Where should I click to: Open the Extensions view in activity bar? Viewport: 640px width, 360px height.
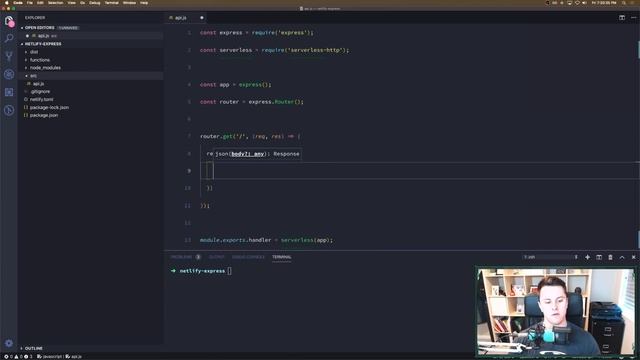tap(9, 92)
